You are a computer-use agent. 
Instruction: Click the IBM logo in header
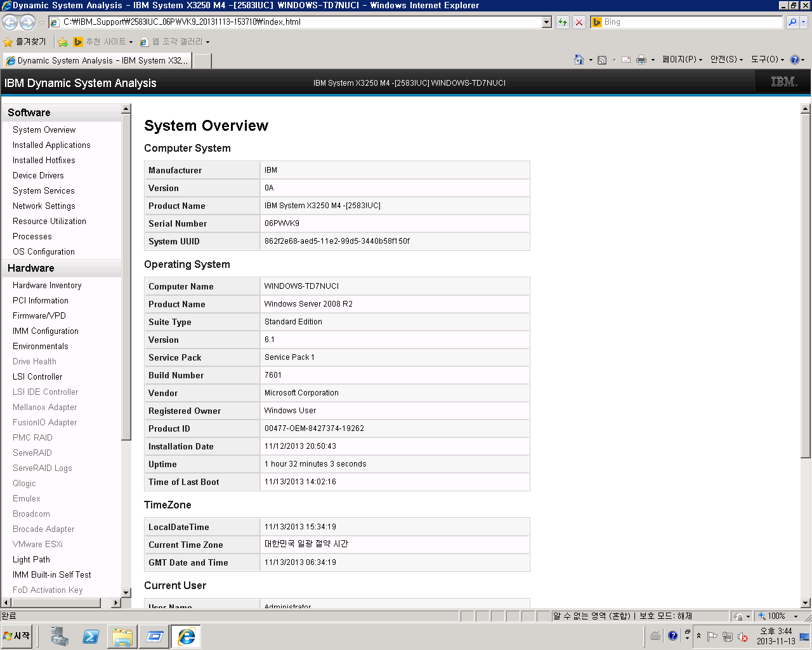784,82
